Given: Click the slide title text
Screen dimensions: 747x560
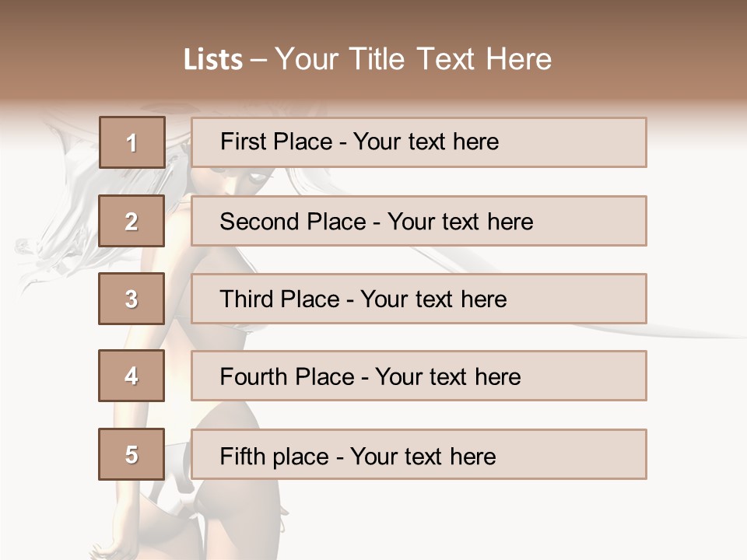Looking at the screenshot, I should [368, 59].
